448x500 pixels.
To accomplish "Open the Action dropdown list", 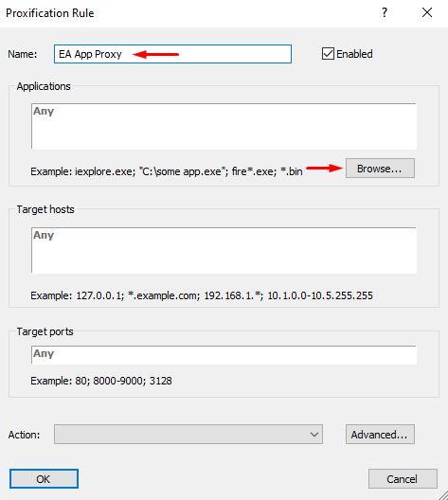I will [188, 434].
